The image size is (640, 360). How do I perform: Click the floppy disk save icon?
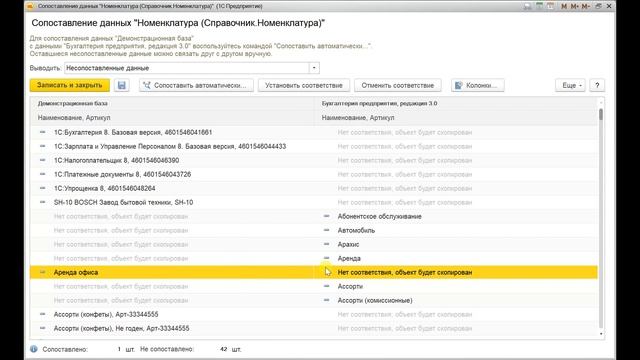point(122,85)
